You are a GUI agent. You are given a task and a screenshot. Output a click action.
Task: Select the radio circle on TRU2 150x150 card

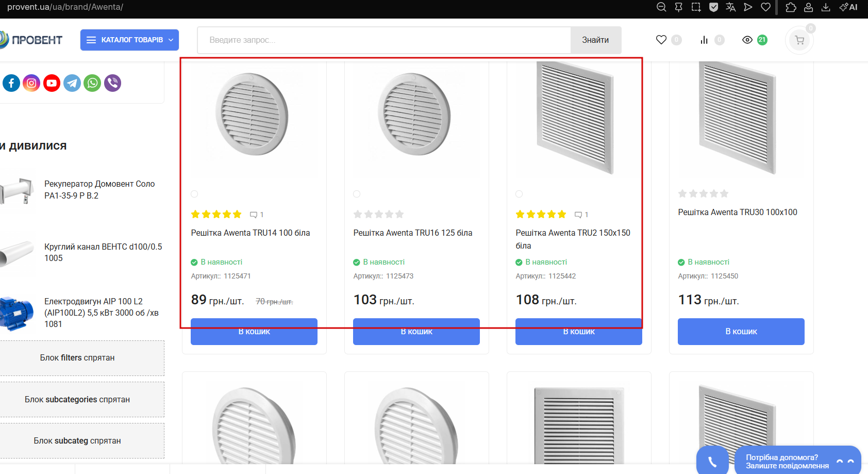pos(519,194)
